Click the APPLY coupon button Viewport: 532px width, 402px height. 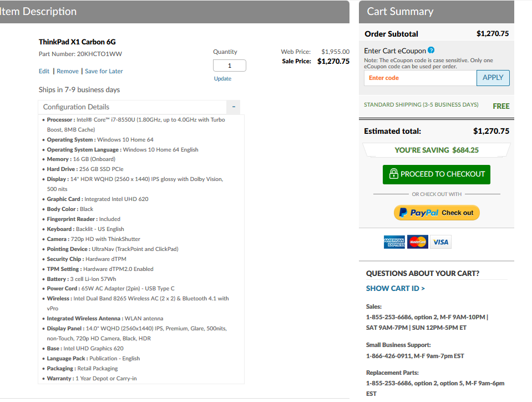click(x=493, y=78)
